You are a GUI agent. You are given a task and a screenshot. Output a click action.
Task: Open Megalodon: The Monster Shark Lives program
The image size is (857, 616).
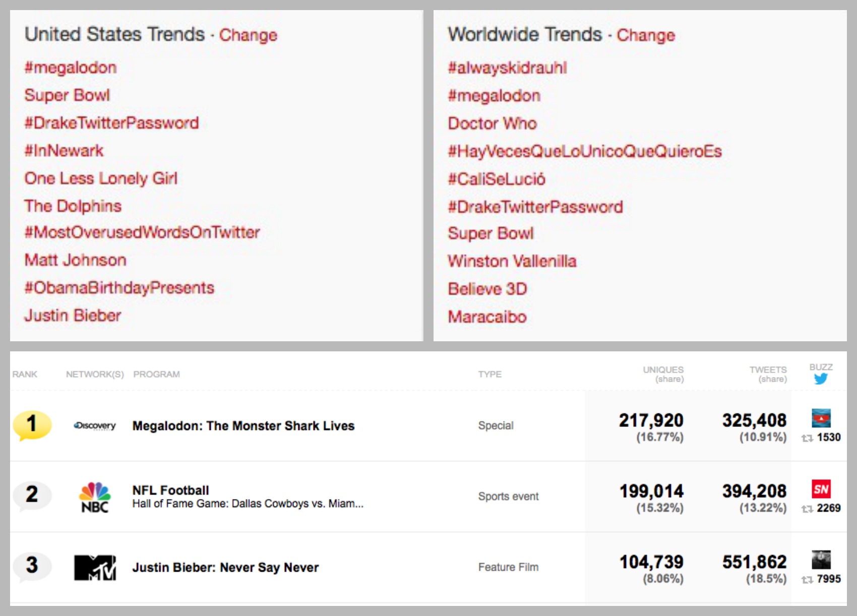pos(243,426)
